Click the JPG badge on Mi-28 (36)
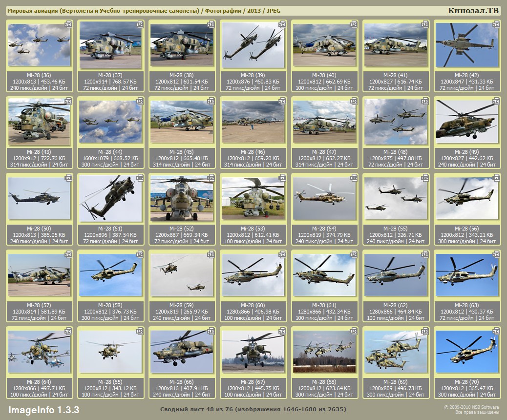 coord(68,25)
